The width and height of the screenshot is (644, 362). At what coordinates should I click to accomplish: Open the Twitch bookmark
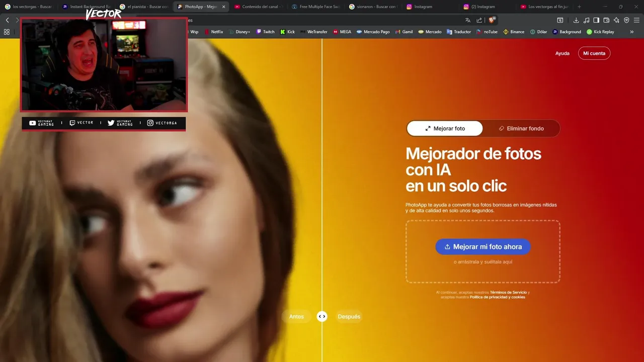pos(266,32)
